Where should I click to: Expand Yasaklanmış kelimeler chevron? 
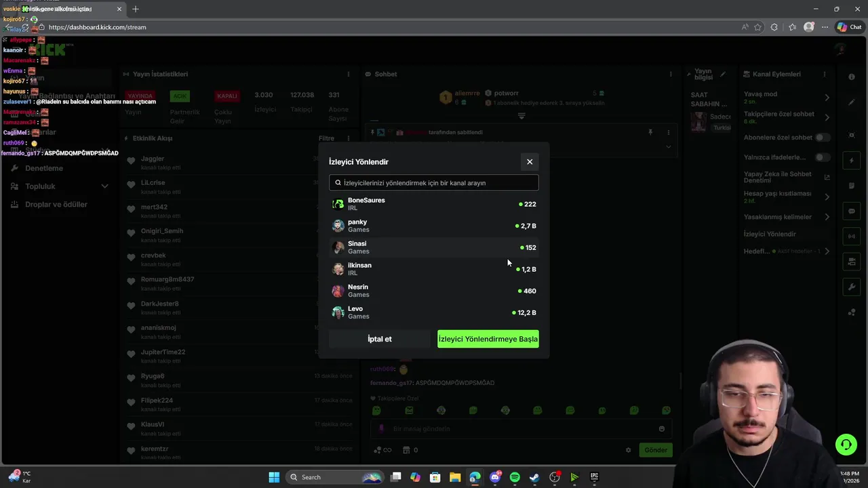827,217
